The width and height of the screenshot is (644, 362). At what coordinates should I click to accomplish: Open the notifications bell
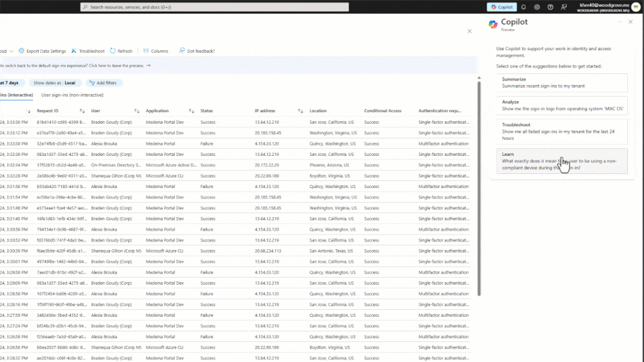[523, 7]
